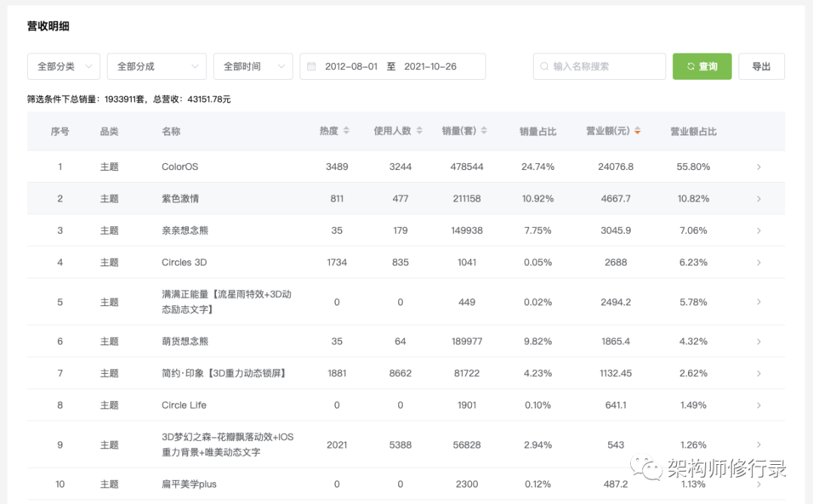Open 萌货想念熊 row detail arrow
Image resolution: width=813 pixels, height=504 pixels.
[759, 342]
